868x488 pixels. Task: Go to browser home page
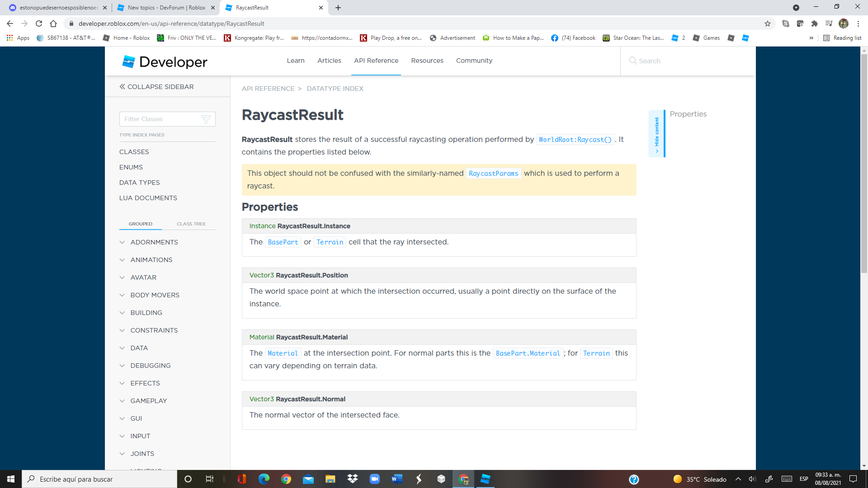coord(53,23)
